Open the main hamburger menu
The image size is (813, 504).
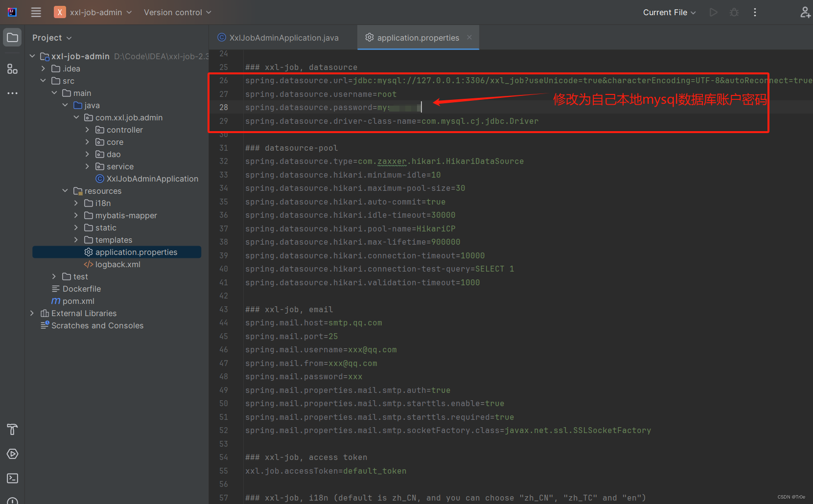36,12
